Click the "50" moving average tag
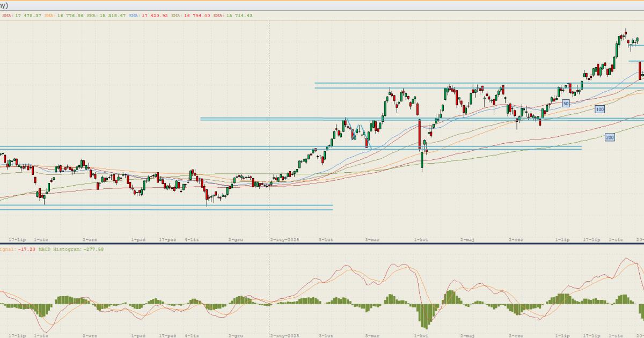This screenshot has width=644, height=338. 566,103
